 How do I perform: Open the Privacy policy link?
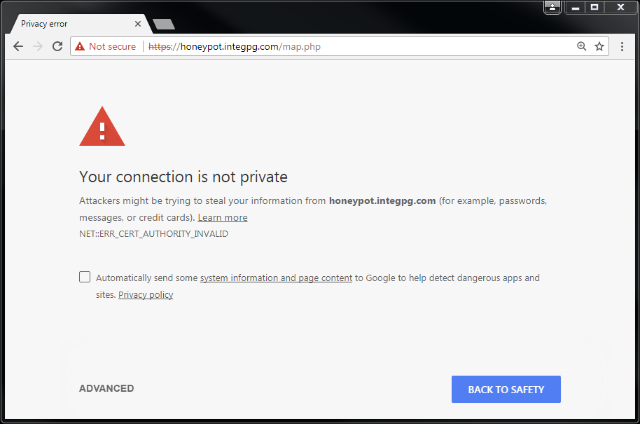pos(146,295)
